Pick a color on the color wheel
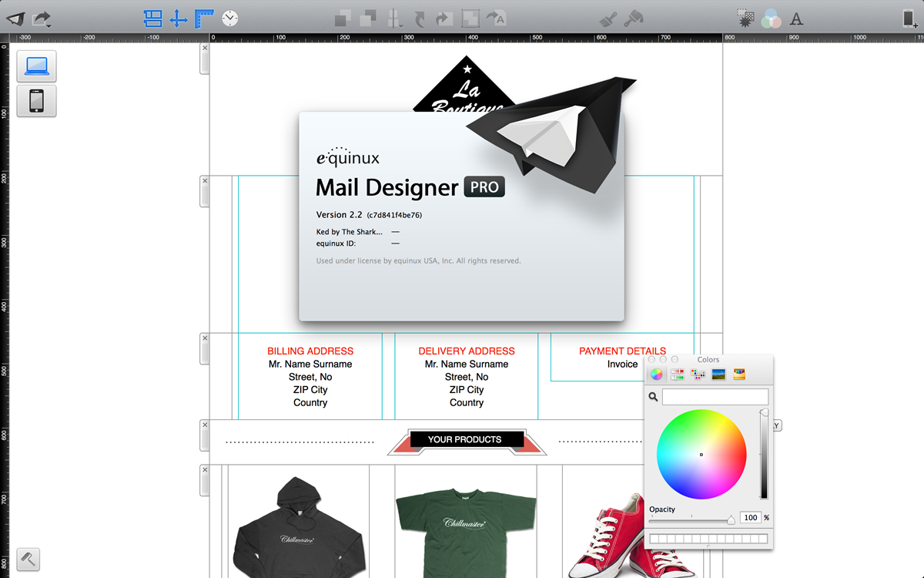 click(x=701, y=455)
